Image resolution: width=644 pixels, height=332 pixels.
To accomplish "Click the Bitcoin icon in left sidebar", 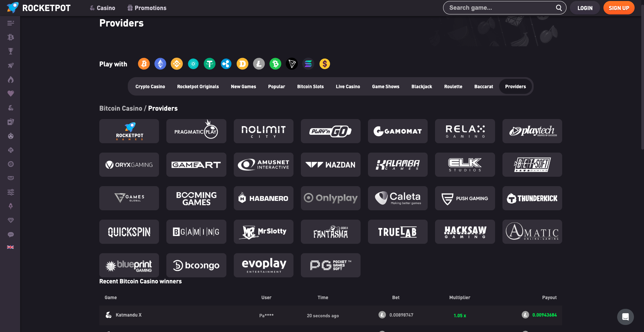I will (x=11, y=37).
